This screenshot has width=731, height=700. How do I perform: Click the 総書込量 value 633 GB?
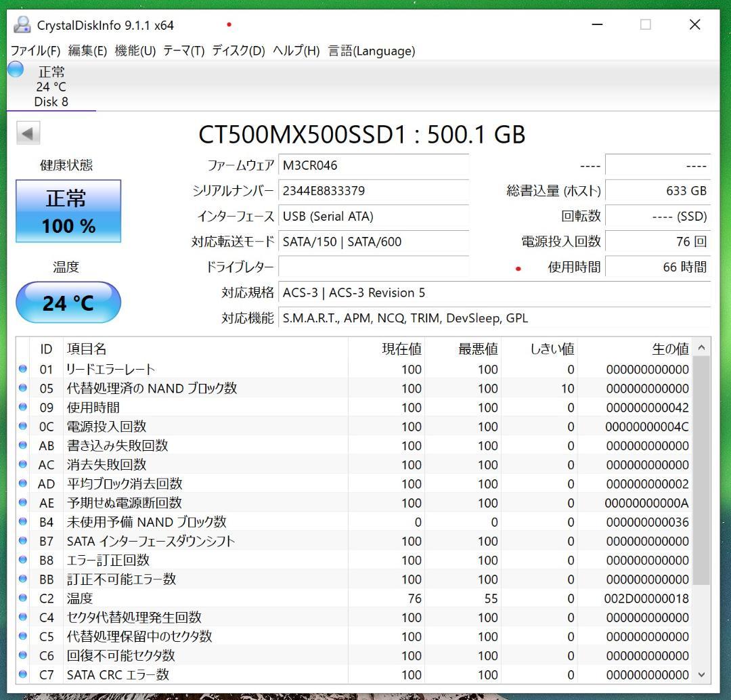pyautogui.click(x=658, y=191)
